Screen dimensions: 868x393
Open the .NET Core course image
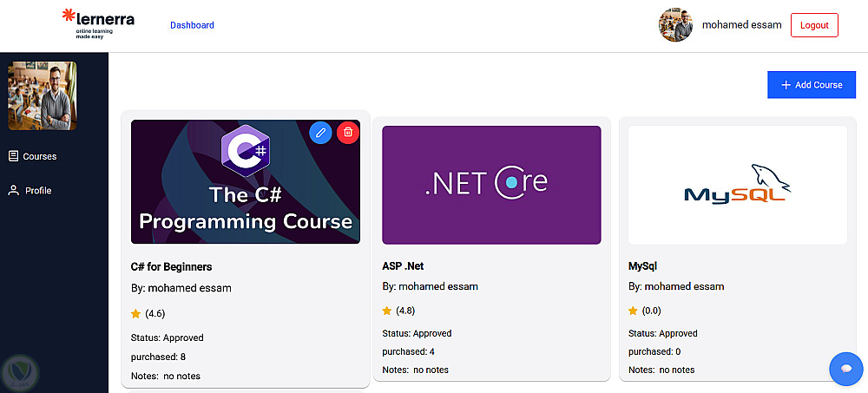tap(491, 185)
